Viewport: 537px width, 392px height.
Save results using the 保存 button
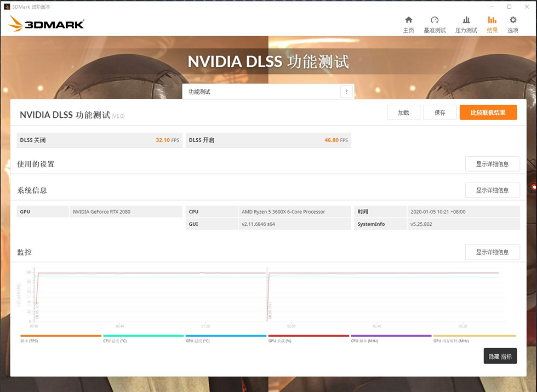pos(439,112)
